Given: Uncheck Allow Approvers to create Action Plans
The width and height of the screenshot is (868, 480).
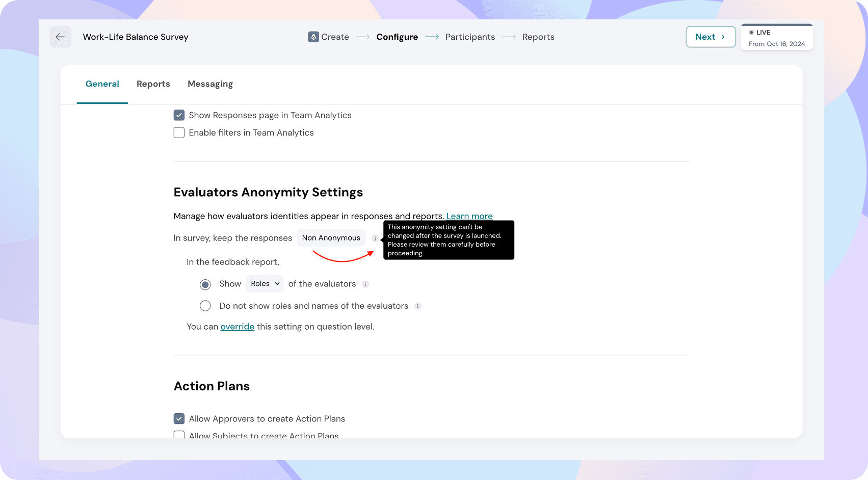Looking at the screenshot, I should pos(179,419).
